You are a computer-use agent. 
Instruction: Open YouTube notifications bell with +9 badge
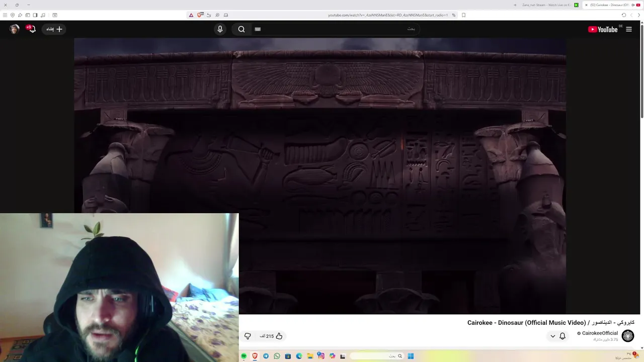[x=31, y=29]
